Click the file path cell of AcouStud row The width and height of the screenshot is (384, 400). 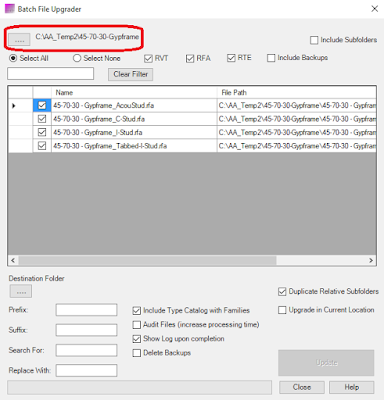(x=297, y=106)
